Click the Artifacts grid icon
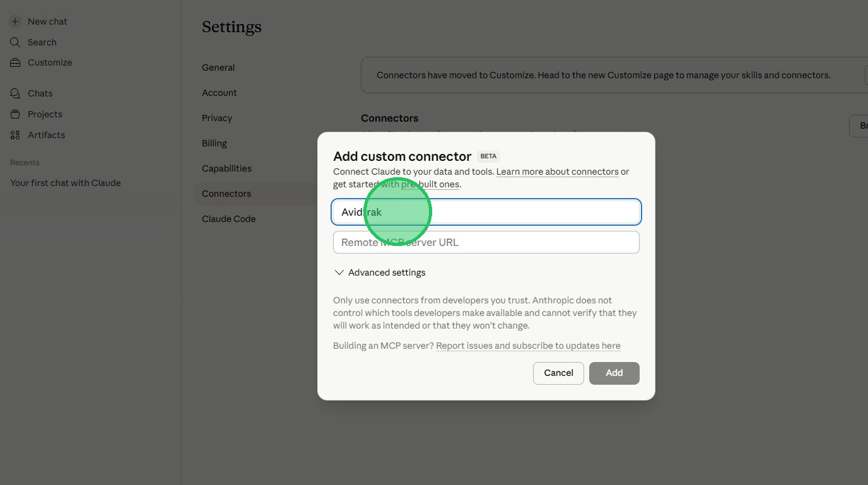Image resolution: width=868 pixels, height=485 pixels. (x=15, y=135)
